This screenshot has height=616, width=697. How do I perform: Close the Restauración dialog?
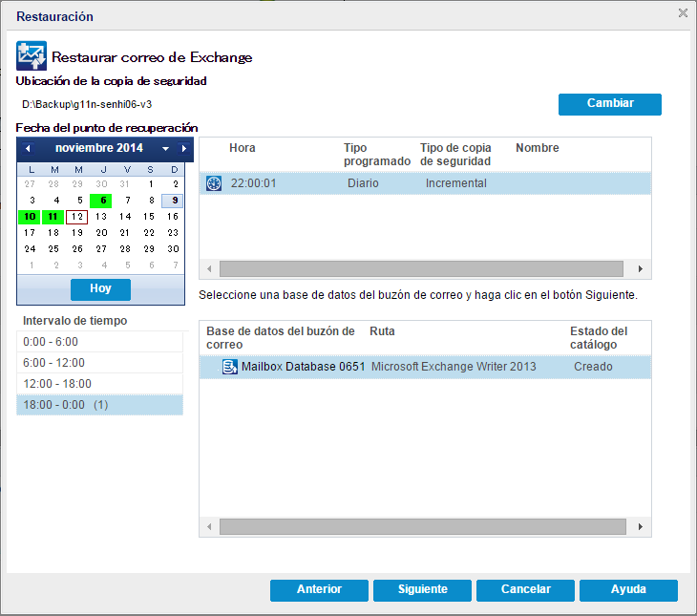pyautogui.click(x=683, y=13)
